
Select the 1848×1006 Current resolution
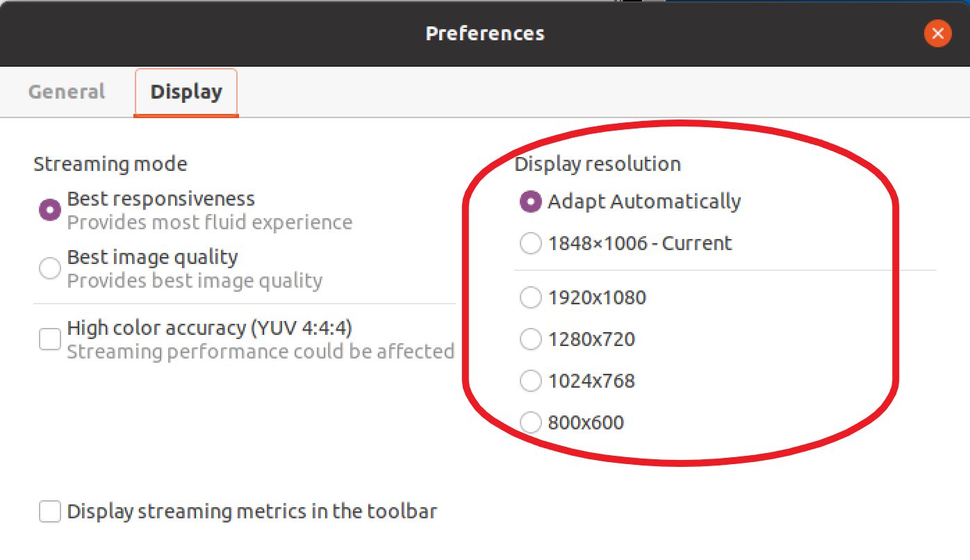click(x=530, y=243)
